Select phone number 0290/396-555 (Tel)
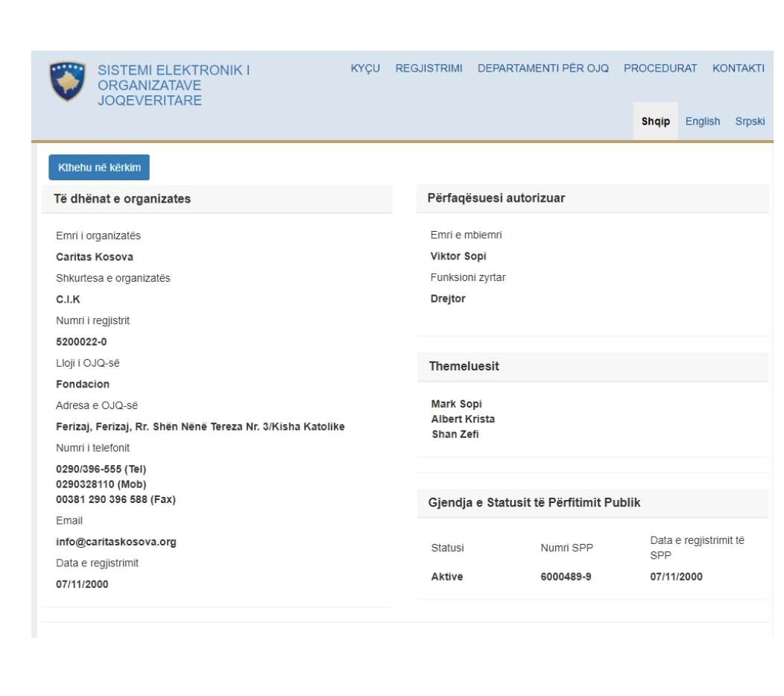 pyautogui.click(x=101, y=469)
